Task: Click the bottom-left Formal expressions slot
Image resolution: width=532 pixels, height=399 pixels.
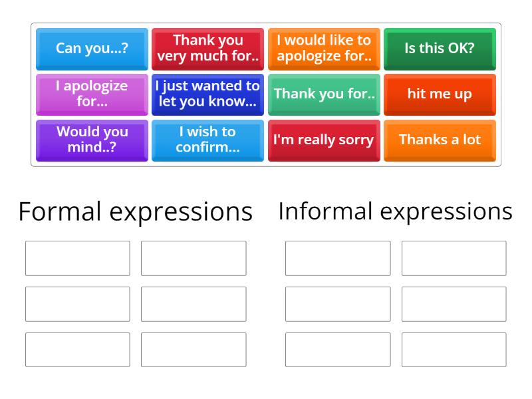Action: (x=78, y=350)
